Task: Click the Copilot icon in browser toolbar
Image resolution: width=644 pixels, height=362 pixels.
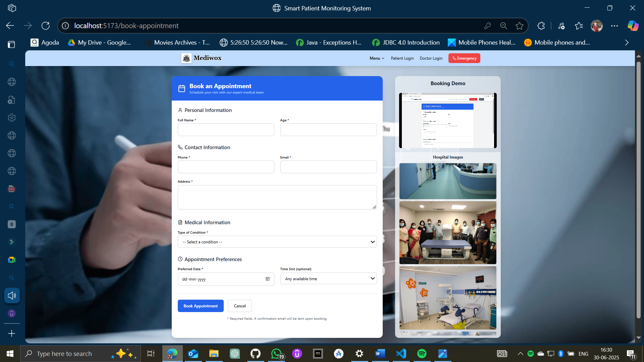Action: (x=633, y=25)
